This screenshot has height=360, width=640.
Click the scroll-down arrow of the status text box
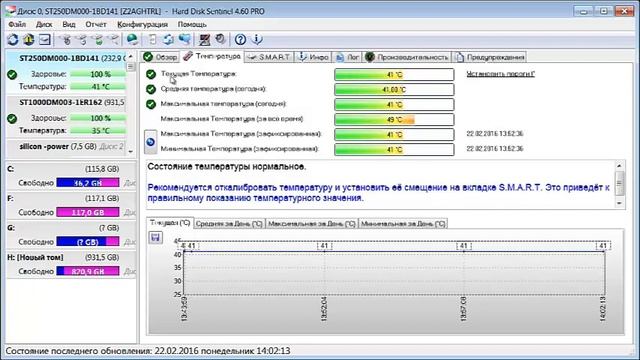pos(620,203)
